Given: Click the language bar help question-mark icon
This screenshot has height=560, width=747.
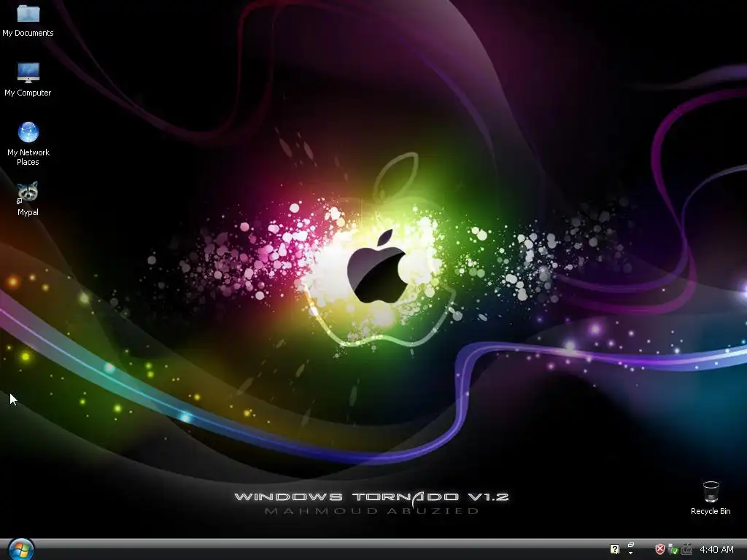Looking at the screenshot, I should 614,549.
